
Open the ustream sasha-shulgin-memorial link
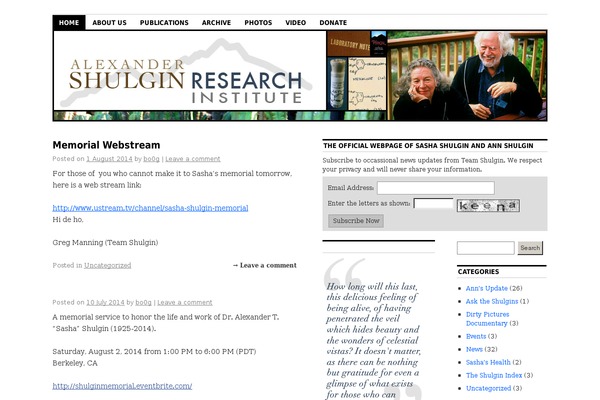click(150, 208)
